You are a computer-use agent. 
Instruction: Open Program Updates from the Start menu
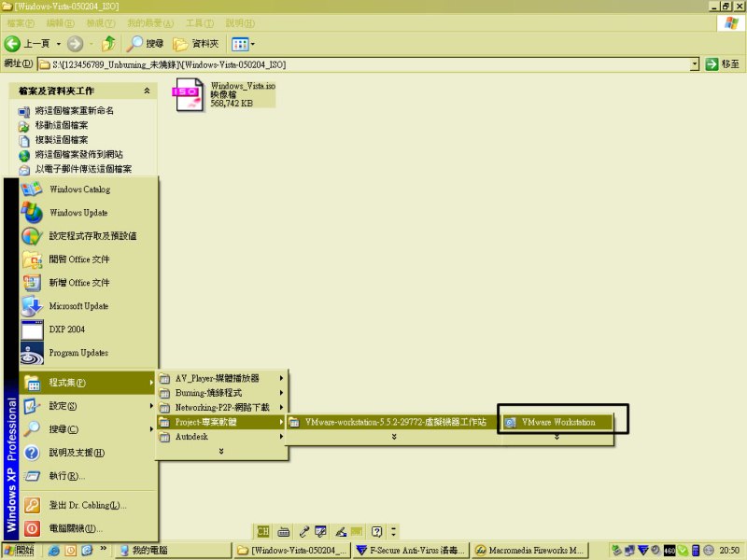[x=89, y=353]
